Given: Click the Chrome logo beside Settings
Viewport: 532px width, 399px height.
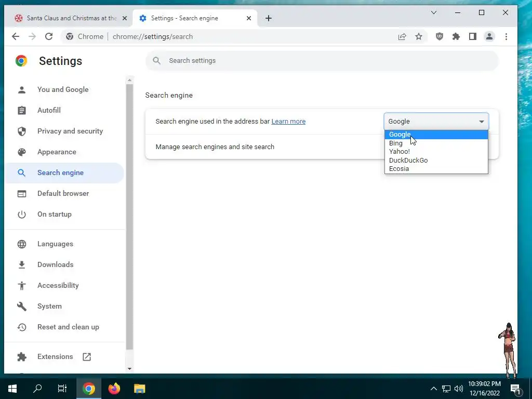Looking at the screenshot, I should [21, 61].
